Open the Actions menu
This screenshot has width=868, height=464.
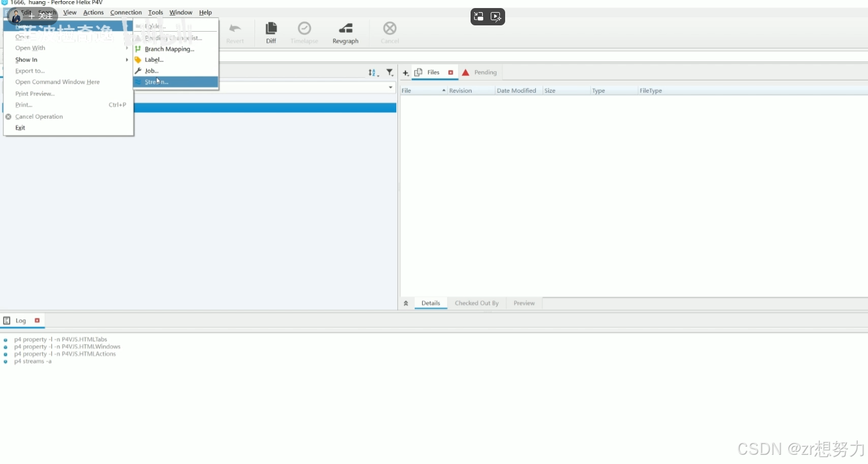click(x=93, y=12)
